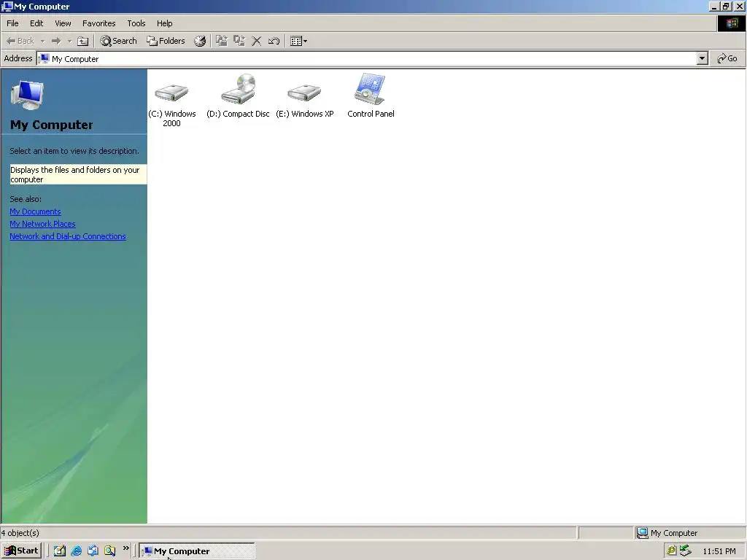Image resolution: width=747 pixels, height=560 pixels.
Task: Open the Tools menu
Action: click(136, 23)
